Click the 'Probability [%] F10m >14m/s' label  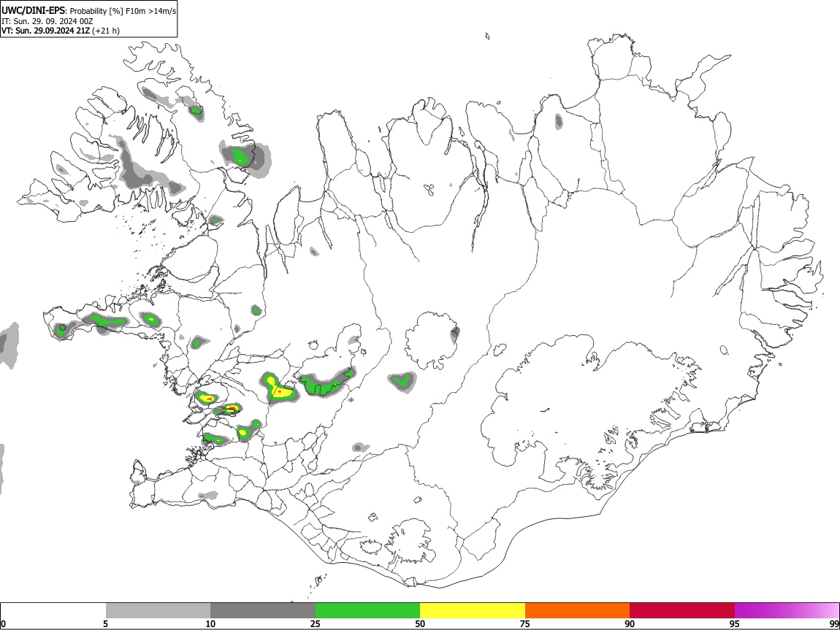(x=123, y=11)
